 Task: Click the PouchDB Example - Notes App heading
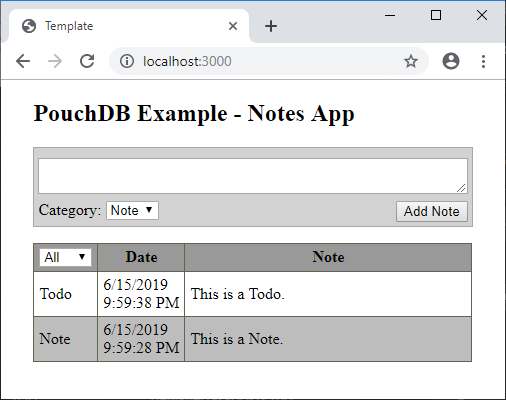(x=194, y=114)
